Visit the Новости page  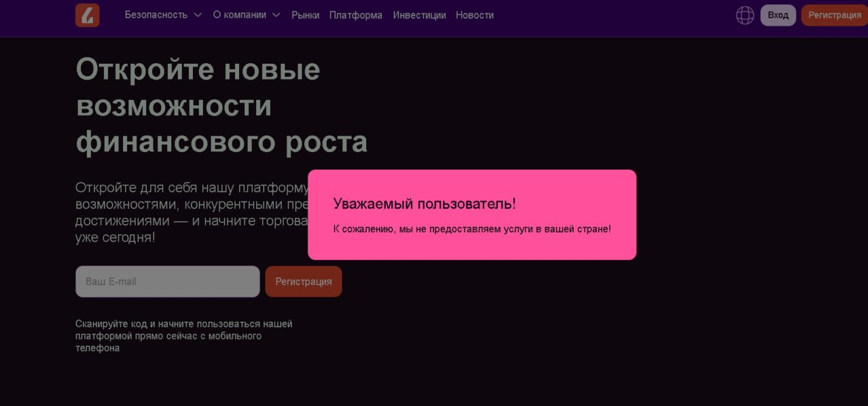click(474, 15)
